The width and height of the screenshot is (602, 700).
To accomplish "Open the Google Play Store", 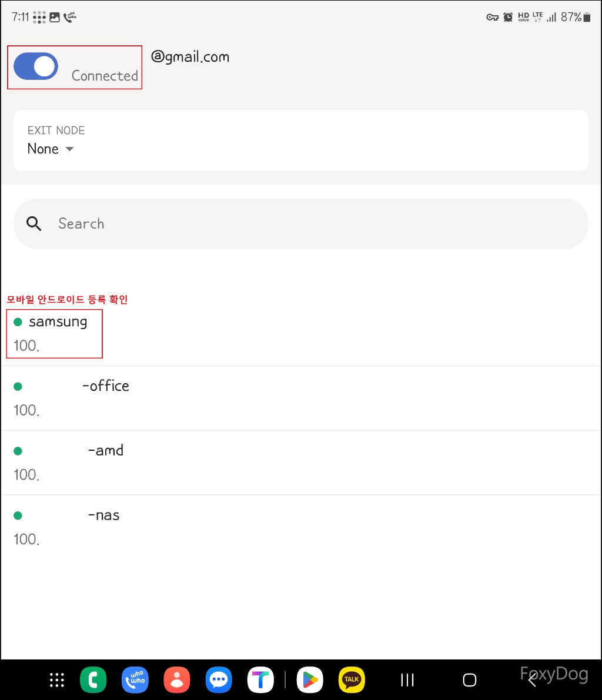I will (310, 680).
